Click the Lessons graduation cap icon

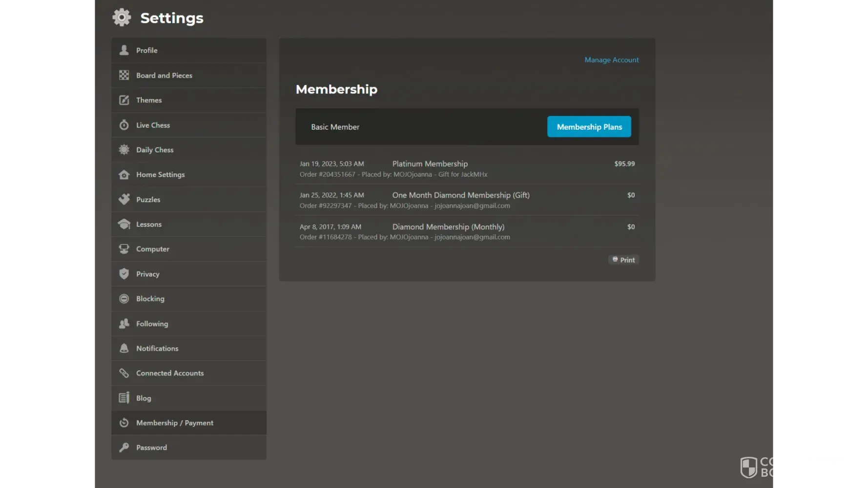(x=124, y=224)
